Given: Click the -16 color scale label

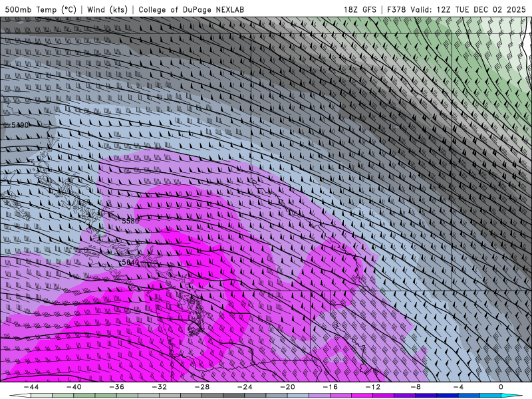Looking at the screenshot, I should click(x=331, y=387).
